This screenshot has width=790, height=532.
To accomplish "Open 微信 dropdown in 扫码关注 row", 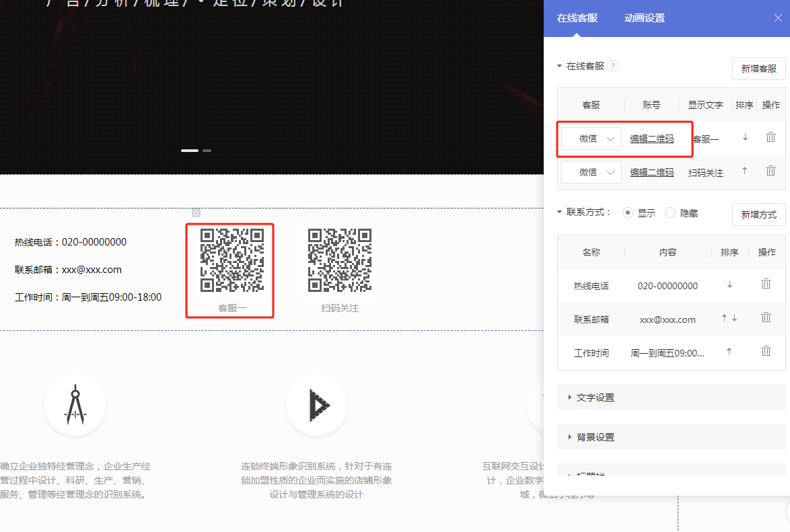I will [x=591, y=172].
